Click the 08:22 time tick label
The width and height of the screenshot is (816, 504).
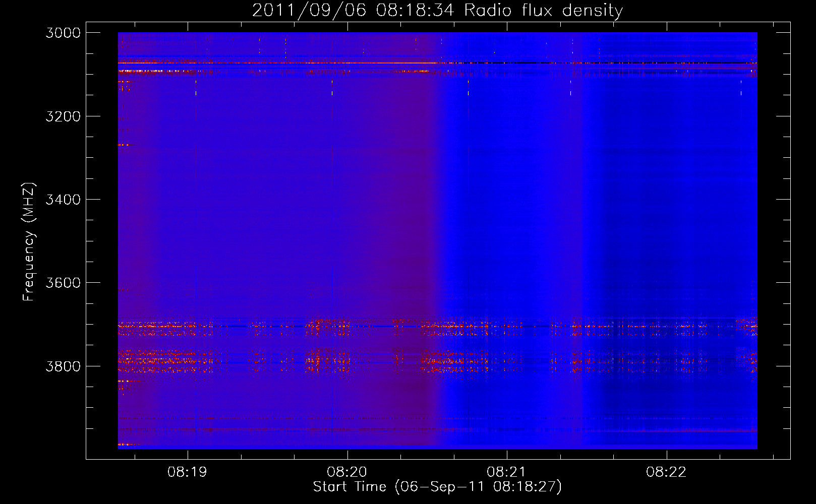(666, 472)
